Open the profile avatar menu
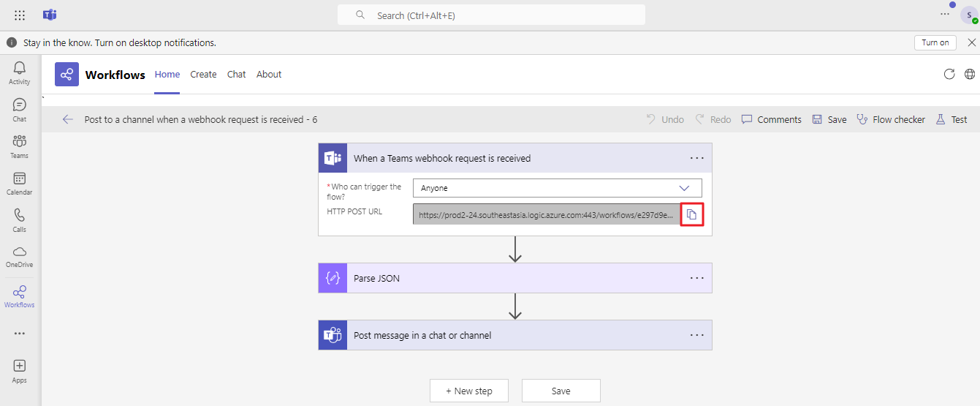980x406 pixels. (968, 15)
